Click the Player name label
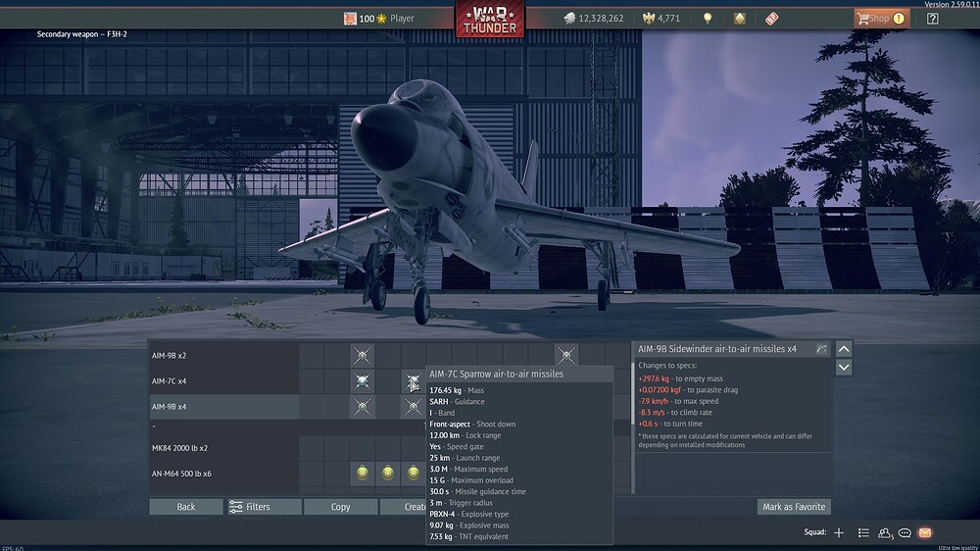The width and height of the screenshot is (980, 551). pyautogui.click(x=402, y=19)
